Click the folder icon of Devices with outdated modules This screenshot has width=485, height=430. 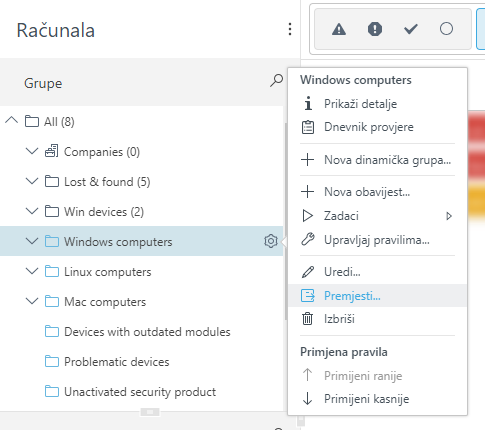[x=52, y=332]
